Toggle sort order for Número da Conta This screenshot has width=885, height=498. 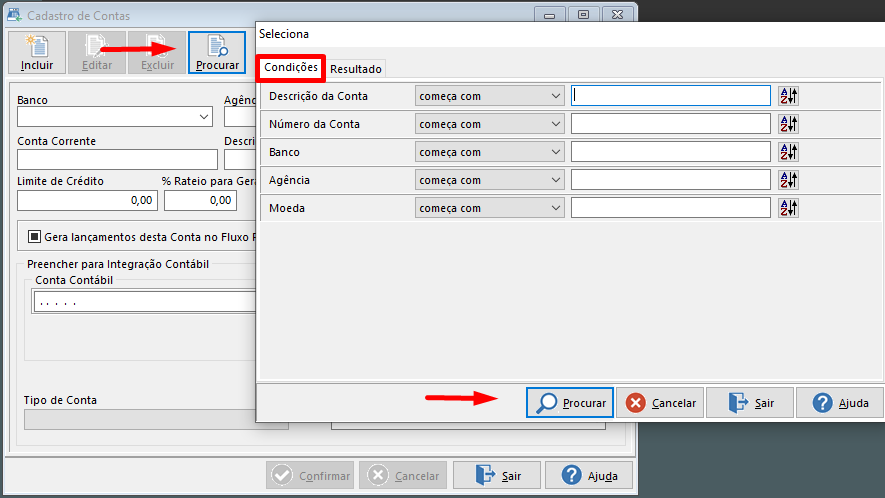pos(788,124)
